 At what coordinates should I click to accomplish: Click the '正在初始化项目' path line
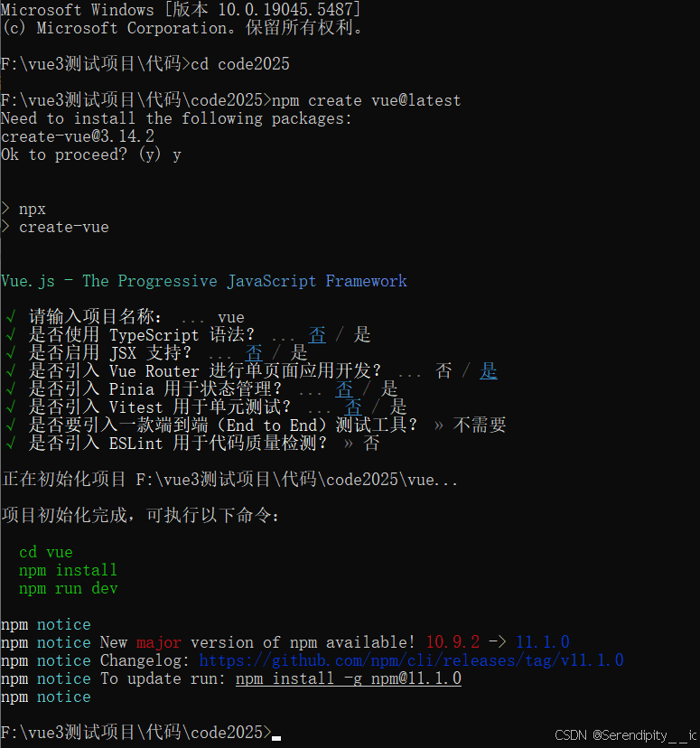[229, 480]
